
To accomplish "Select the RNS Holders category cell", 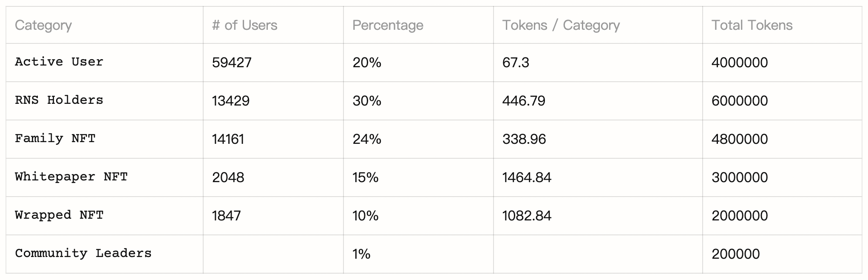I will click(x=59, y=100).
